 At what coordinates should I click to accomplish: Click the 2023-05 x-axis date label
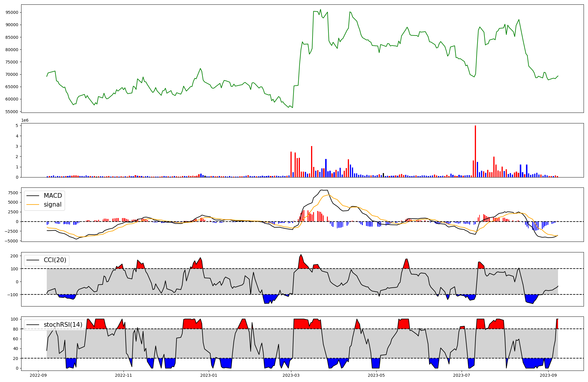pos(376,375)
